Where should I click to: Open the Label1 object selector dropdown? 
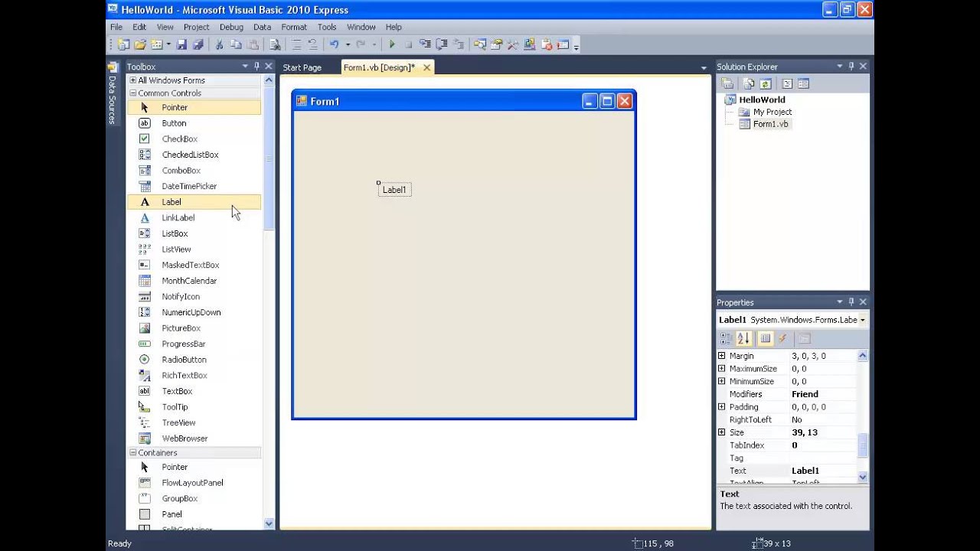(x=863, y=320)
